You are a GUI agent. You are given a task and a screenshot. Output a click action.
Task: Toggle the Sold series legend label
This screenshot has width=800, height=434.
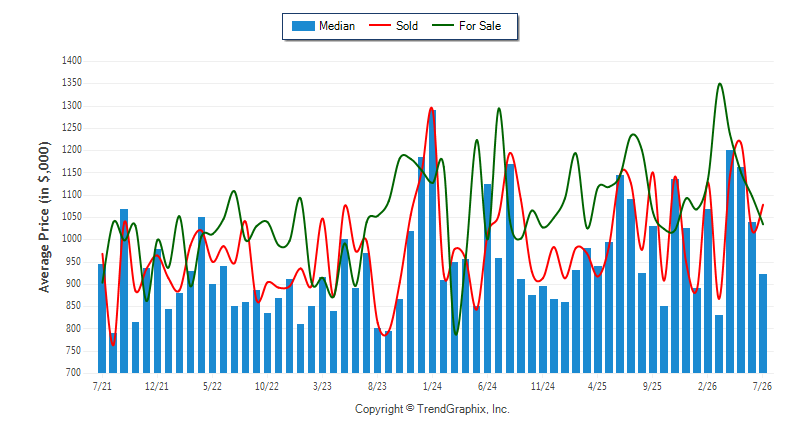[407, 26]
